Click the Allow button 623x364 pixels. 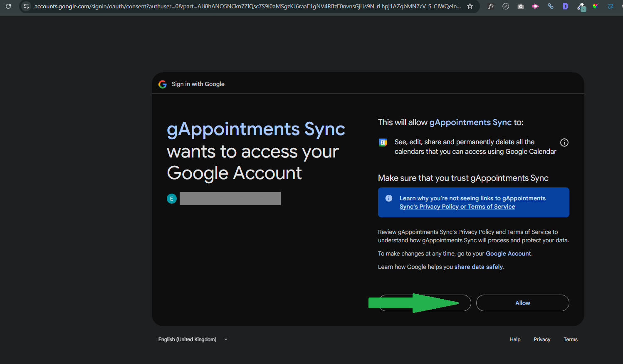pyautogui.click(x=523, y=303)
